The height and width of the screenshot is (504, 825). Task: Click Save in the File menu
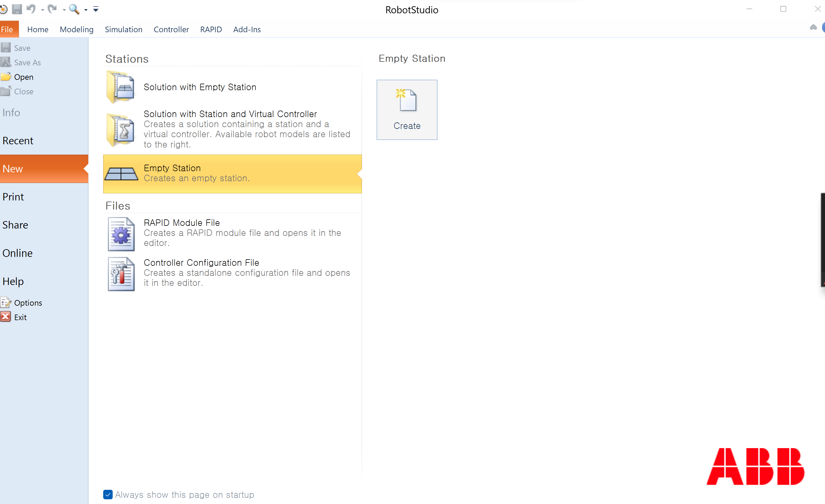[22, 48]
